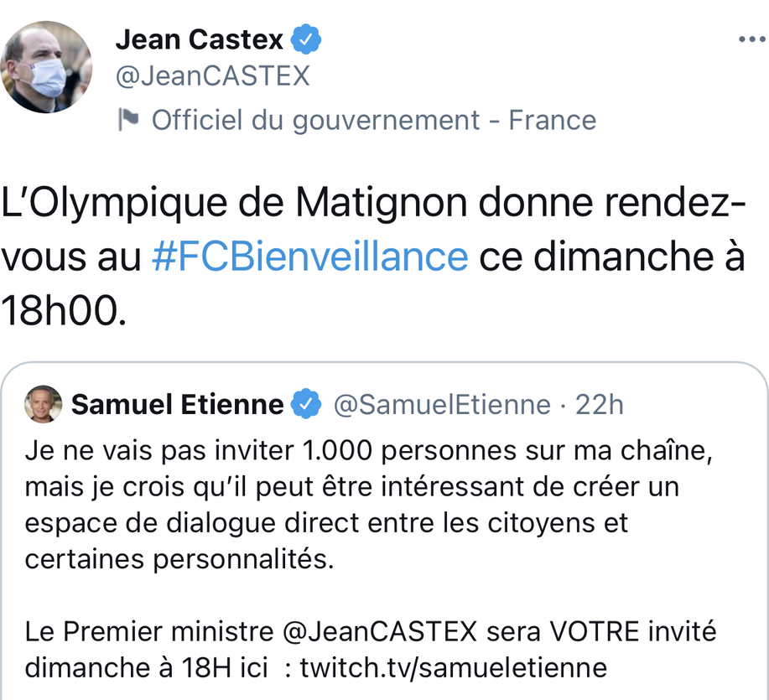Select the 'Officiel du gouvernement - France' label
Viewport: 769px width, 700px height.
click(373, 120)
